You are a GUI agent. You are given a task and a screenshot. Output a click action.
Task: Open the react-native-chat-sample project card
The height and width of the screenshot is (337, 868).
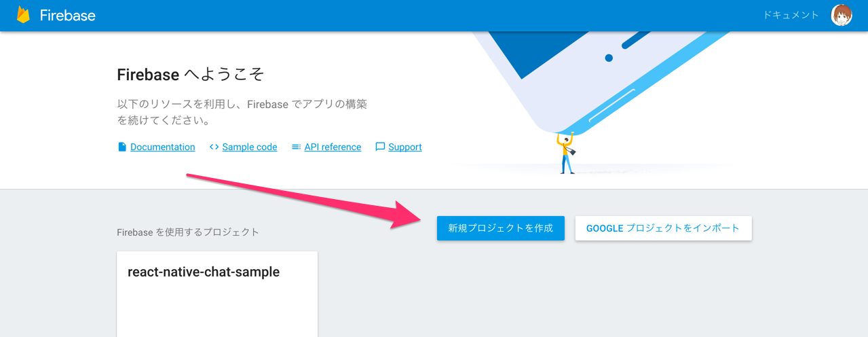[217, 294]
